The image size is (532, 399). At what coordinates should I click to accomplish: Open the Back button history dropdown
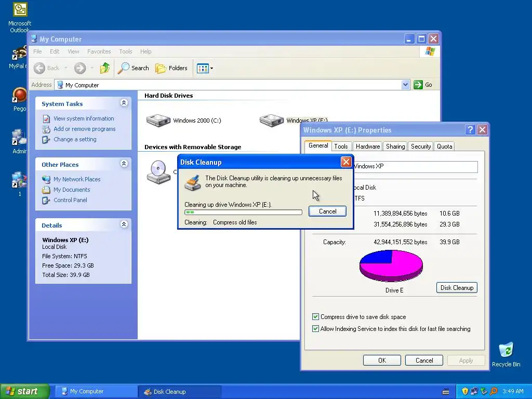coord(66,68)
